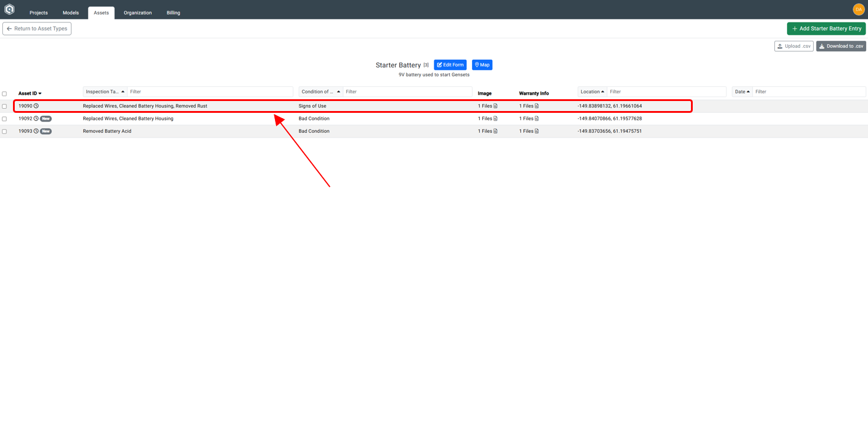The width and height of the screenshot is (868, 430).
Task: Sort by Asset ID column header
Action: pos(30,93)
